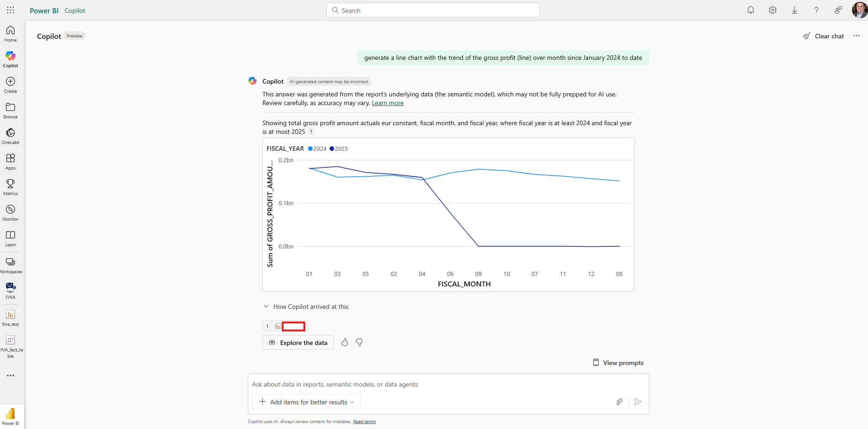Open the app launcher waffle icon
This screenshot has height=429, width=868.
10,10
